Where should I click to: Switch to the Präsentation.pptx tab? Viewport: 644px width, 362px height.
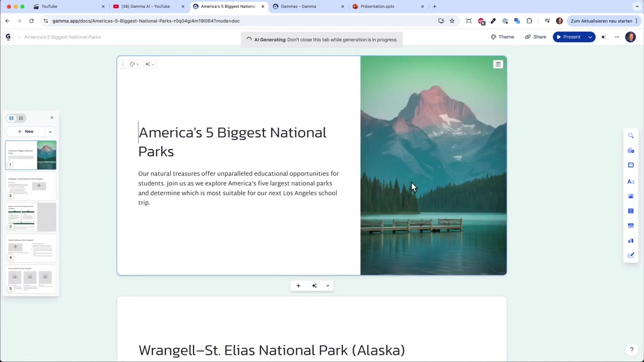[387, 7]
